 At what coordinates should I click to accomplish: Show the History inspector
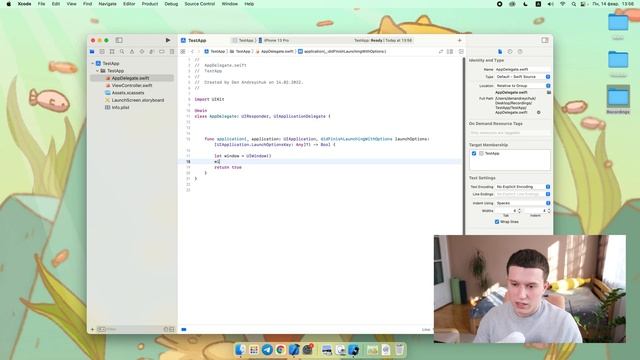pos(510,51)
